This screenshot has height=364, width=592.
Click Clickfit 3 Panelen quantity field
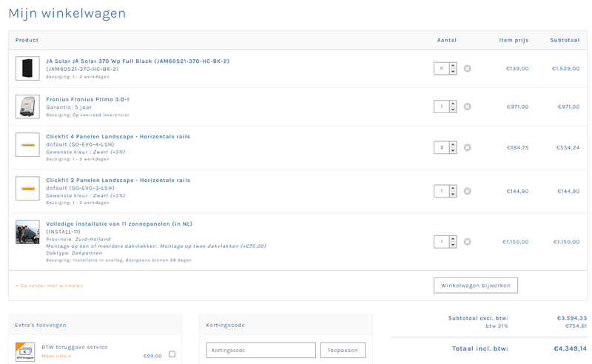coord(441,191)
